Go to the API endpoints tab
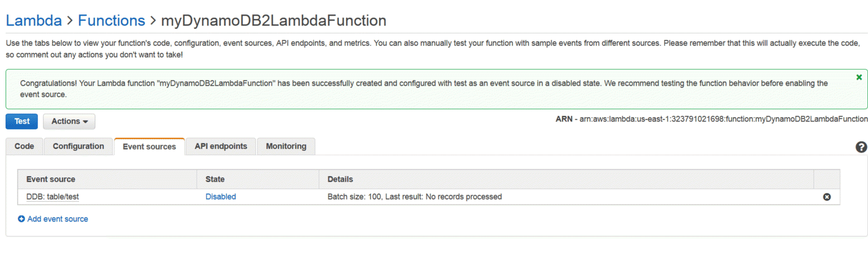868x266 pixels. [221, 146]
